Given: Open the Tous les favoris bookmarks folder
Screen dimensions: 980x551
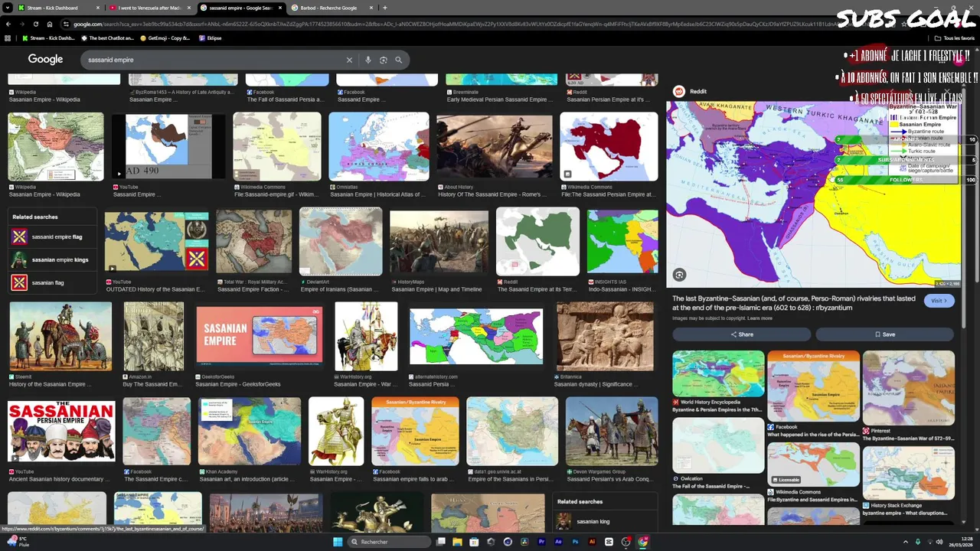Looking at the screenshot, I should [954, 37].
